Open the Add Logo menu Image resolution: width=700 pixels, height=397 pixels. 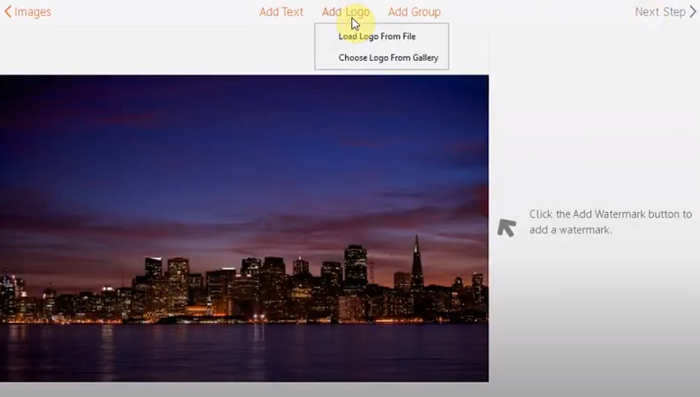point(346,12)
